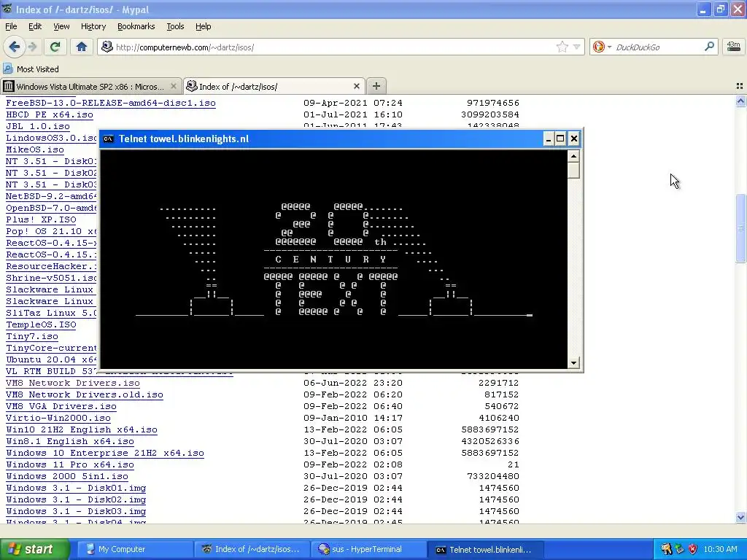Image resolution: width=747 pixels, height=560 pixels.
Task: Open the File menu
Action: tap(11, 26)
